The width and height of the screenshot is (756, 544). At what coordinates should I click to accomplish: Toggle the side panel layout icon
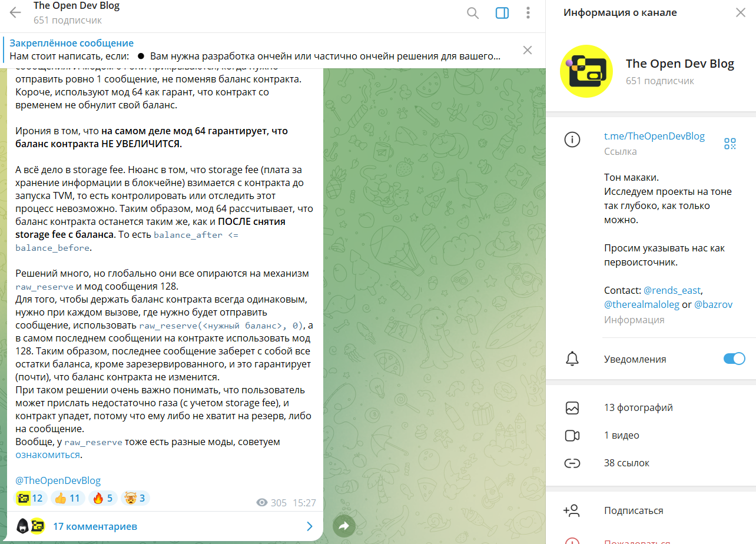(x=502, y=13)
